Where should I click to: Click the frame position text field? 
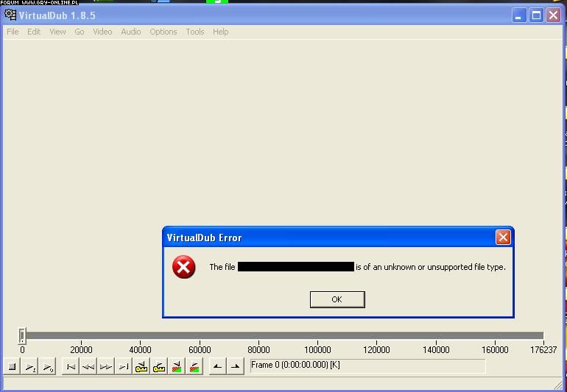pyautogui.click(x=367, y=366)
